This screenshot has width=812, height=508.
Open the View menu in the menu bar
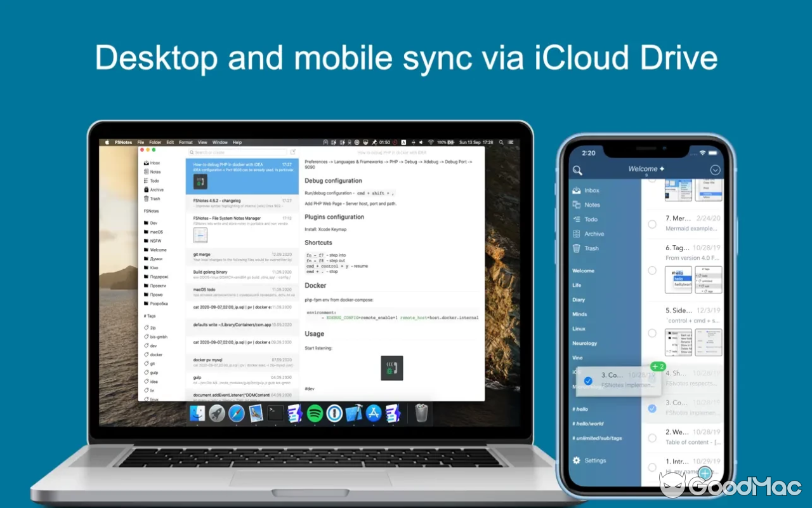click(x=202, y=142)
